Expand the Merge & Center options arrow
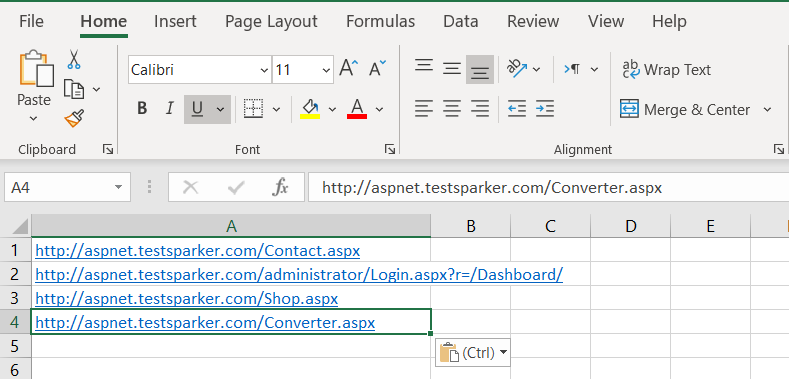789x379 pixels. tap(767, 109)
